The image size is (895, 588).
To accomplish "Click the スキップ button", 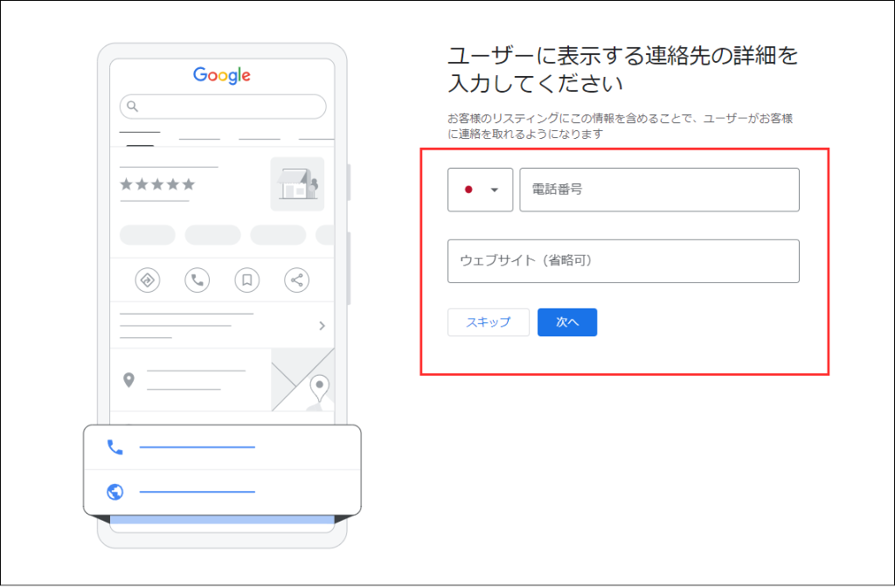I will point(488,322).
